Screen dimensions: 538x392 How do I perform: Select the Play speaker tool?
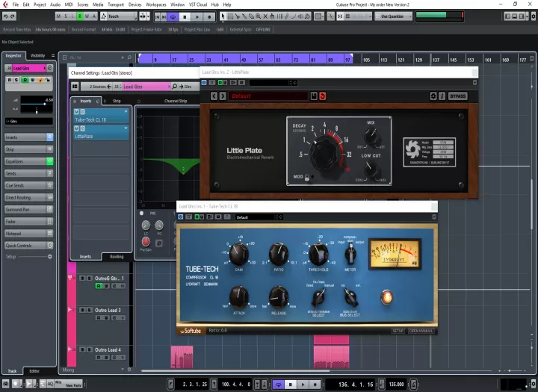pyautogui.click(x=300, y=16)
